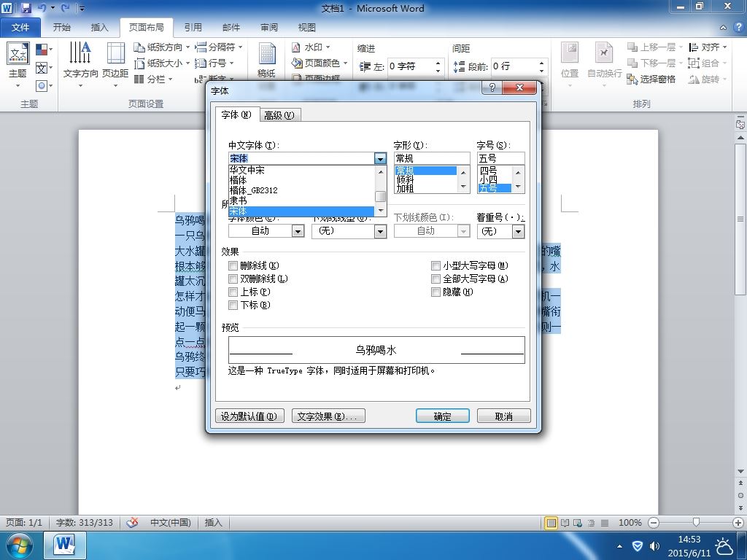
Task: Switch to the References (引用) ribbon tab
Action: coord(193,28)
